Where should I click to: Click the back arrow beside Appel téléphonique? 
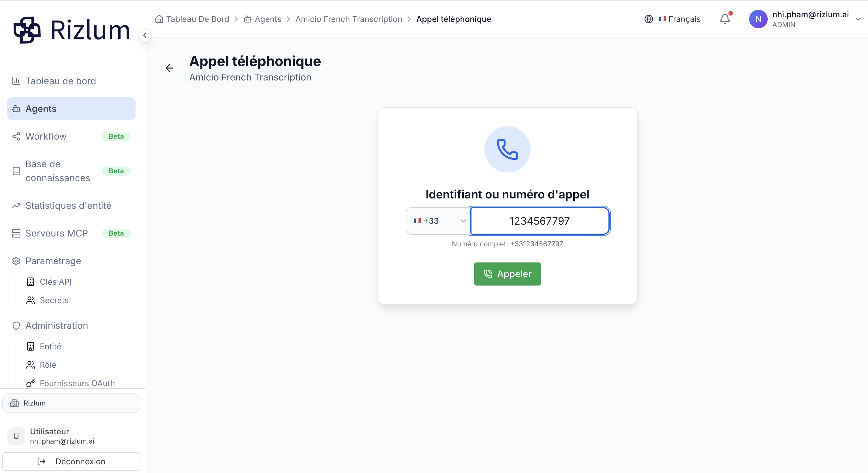170,68
